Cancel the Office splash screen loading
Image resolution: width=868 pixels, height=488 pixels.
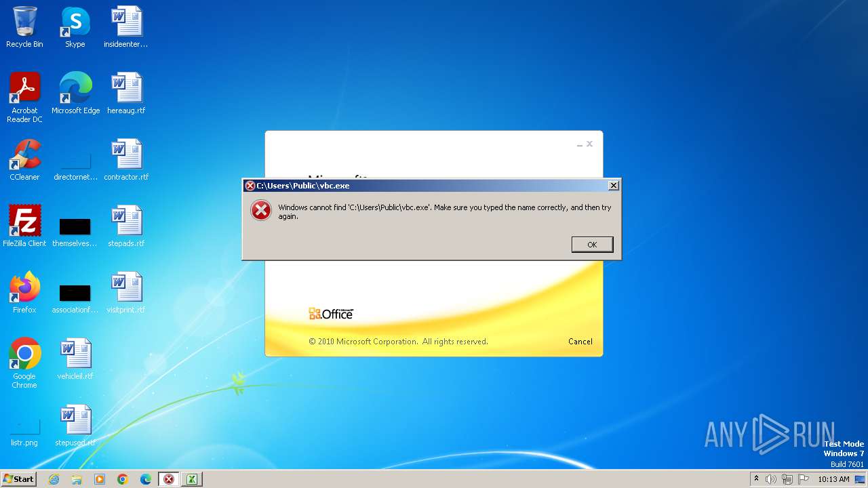coord(580,342)
